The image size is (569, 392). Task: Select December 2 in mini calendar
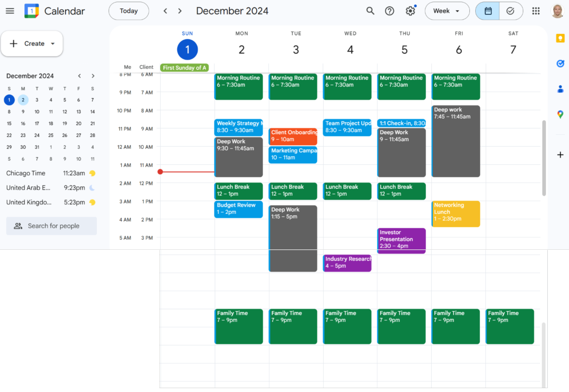(23, 100)
